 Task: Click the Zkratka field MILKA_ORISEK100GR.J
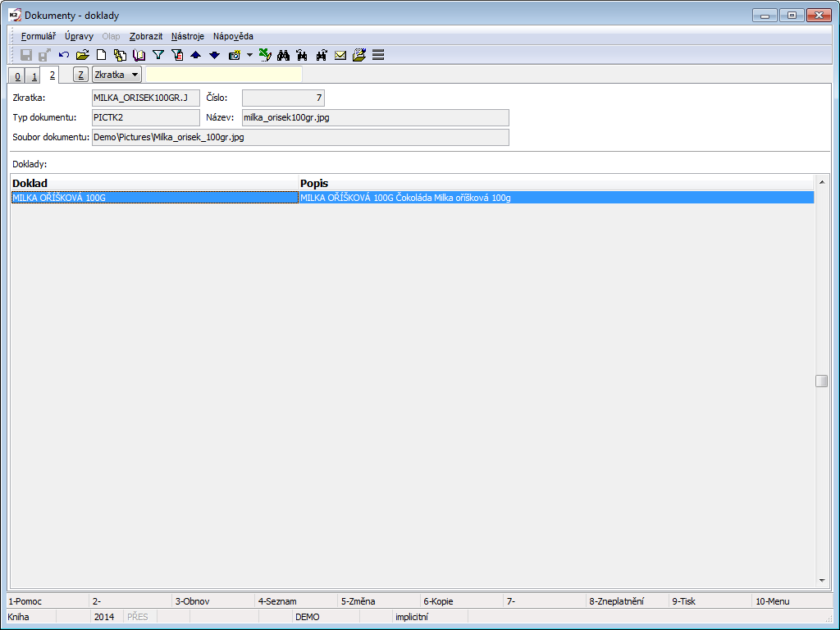pyautogui.click(x=146, y=98)
